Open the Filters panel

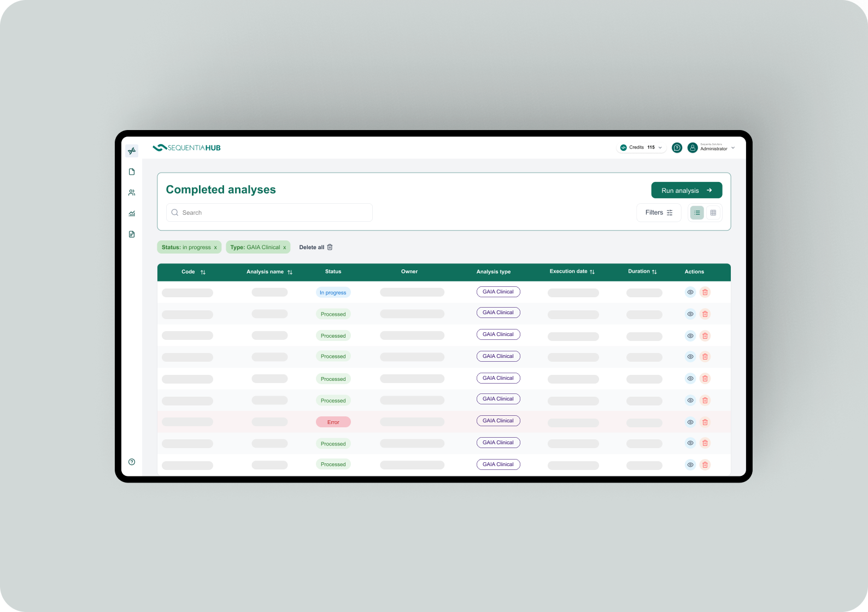(x=659, y=213)
